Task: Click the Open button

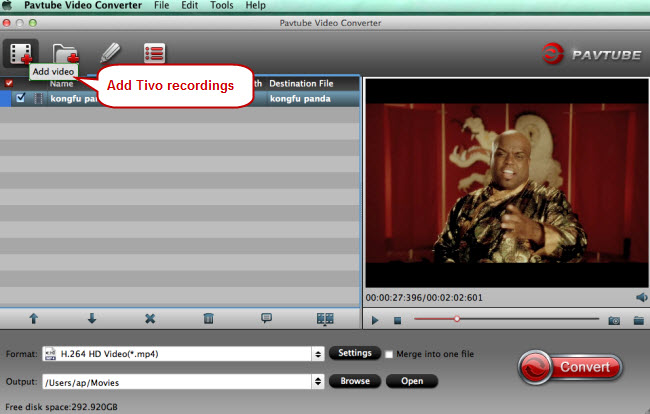Action: point(412,381)
